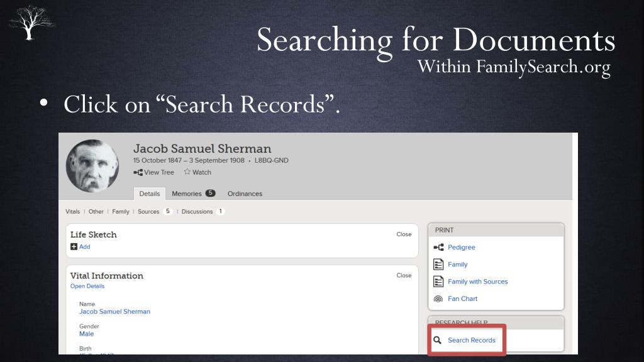Click Open Details under Vital Information
This screenshot has height=362, width=644.
[x=87, y=286]
